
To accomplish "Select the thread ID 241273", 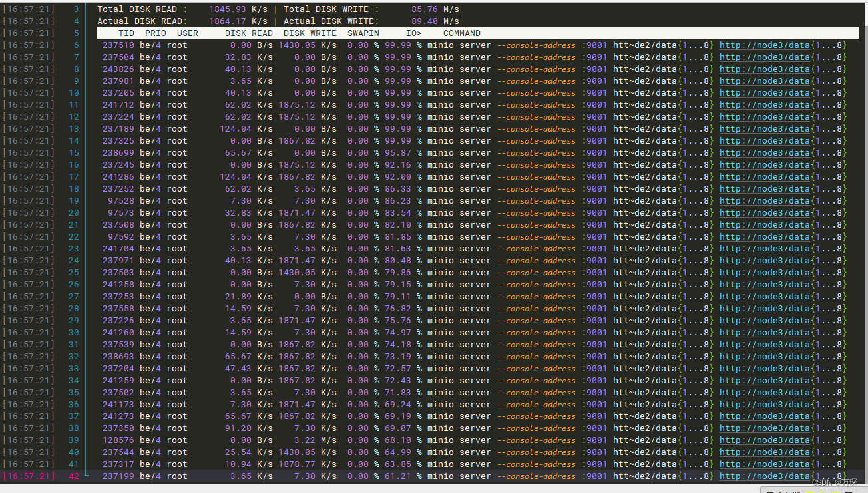I will pyautogui.click(x=118, y=416).
